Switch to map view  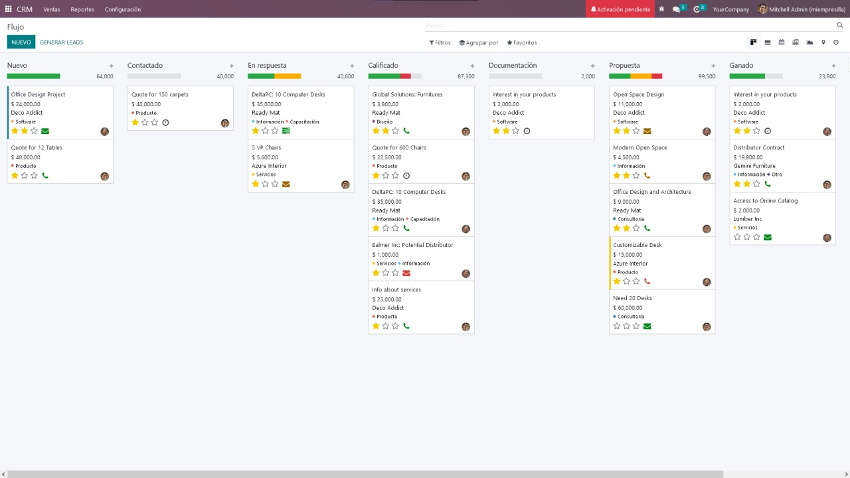tap(823, 43)
